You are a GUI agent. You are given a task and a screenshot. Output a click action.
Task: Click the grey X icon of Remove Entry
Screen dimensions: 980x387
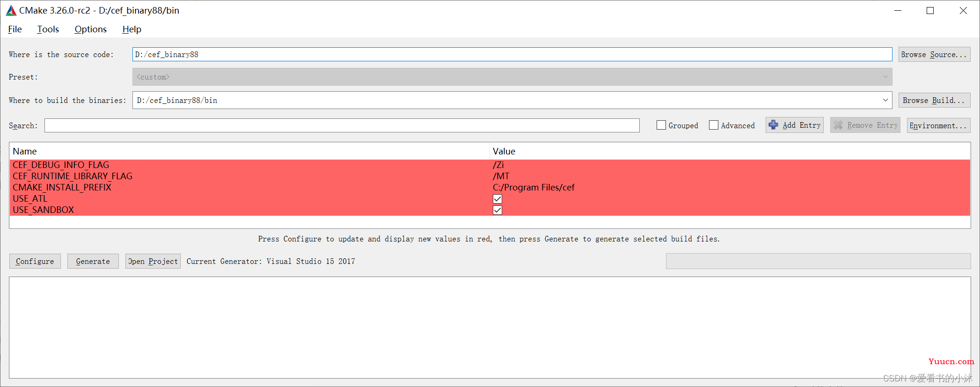click(x=838, y=125)
